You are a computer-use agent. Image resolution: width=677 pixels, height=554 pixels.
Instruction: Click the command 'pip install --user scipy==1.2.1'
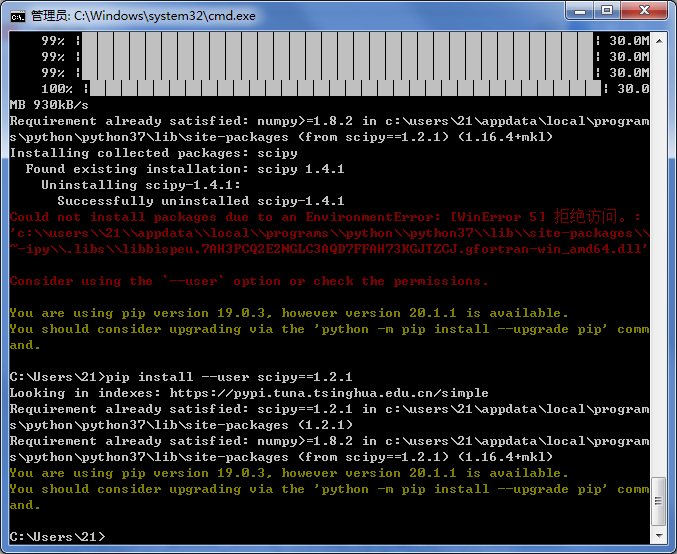tap(229, 377)
